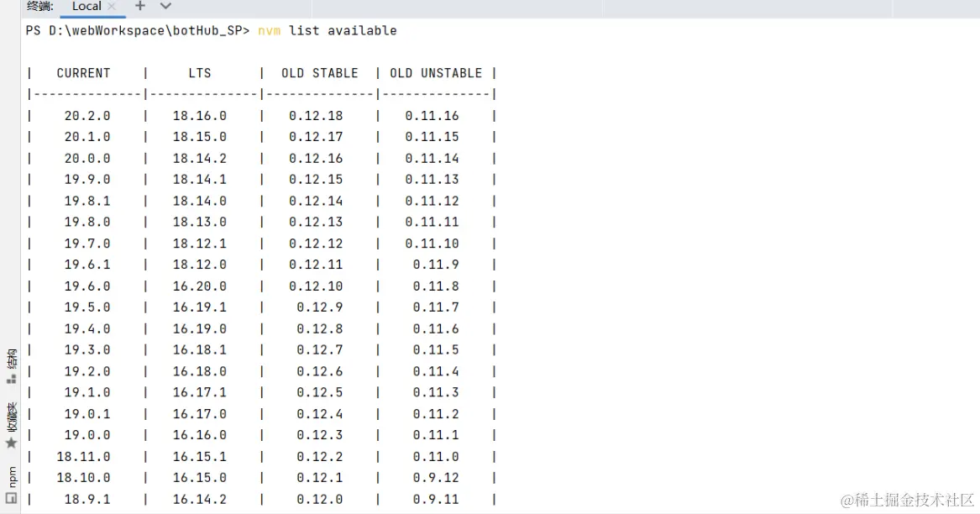Select old stable version 0.12.15
980x514 pixels.
316,180
